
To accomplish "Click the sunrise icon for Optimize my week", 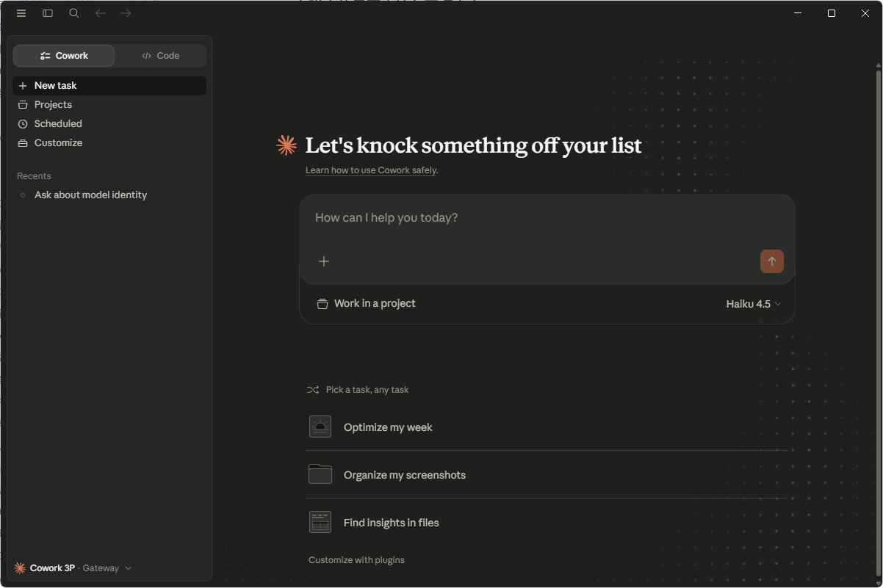I will tap(320, 427).
